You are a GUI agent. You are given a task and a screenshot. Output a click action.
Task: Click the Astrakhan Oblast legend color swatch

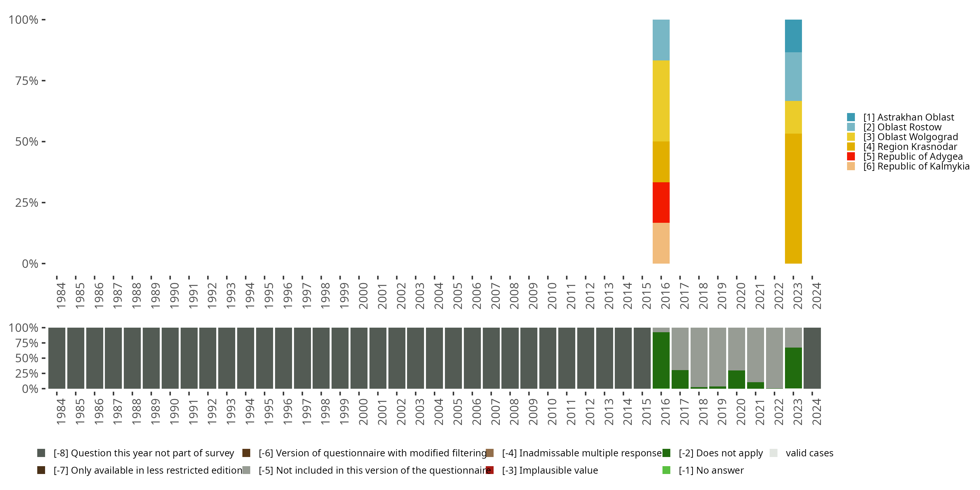[x=851, y=117]
